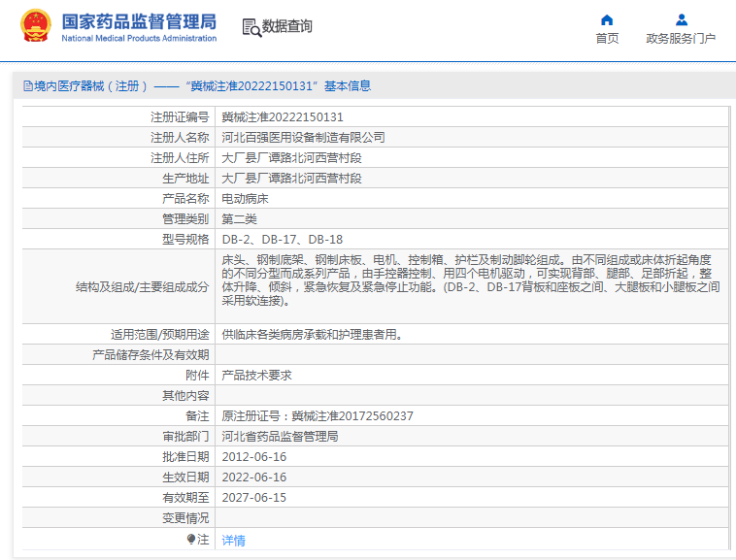This screenshot has height=560, width=736.
Task: Click 河北省药品监督管理局 value
Action: [x=280, y=437]
